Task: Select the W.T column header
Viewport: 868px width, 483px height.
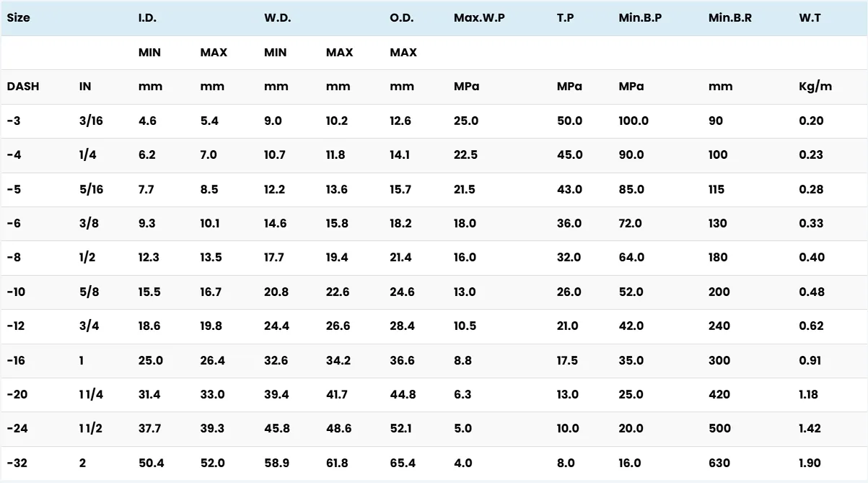Action: pos(810,18)
